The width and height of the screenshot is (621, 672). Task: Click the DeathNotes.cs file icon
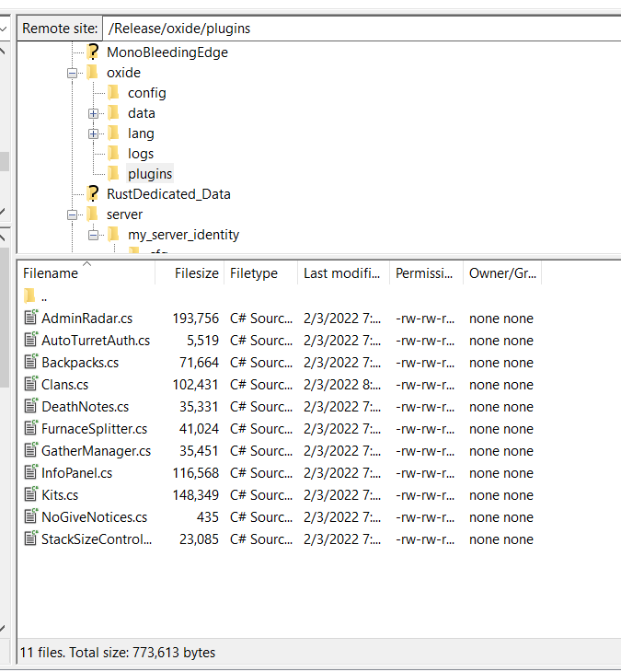(x=31, y=406)
